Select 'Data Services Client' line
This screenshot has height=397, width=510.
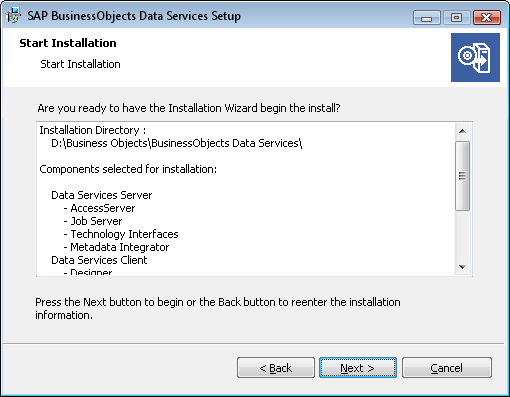coord(99,260)
